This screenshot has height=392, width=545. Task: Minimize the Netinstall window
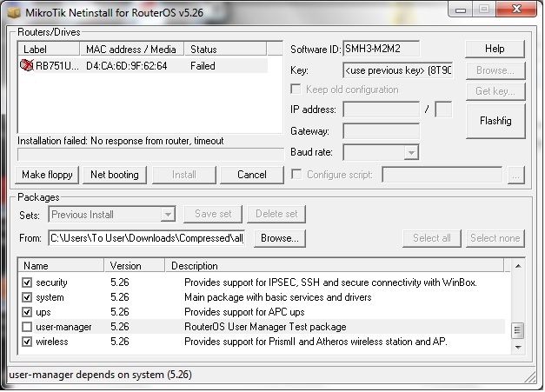click(461, 10)
